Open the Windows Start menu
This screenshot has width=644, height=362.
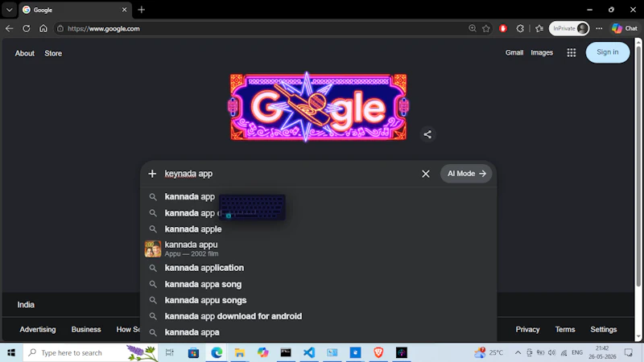pyautogui.click(x=11, y=352)
